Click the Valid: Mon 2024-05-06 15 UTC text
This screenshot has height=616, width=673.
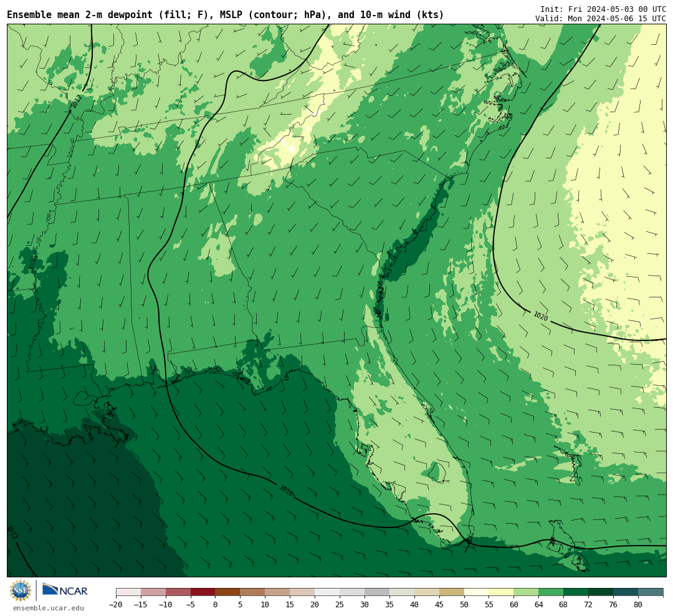coord(601,19)
